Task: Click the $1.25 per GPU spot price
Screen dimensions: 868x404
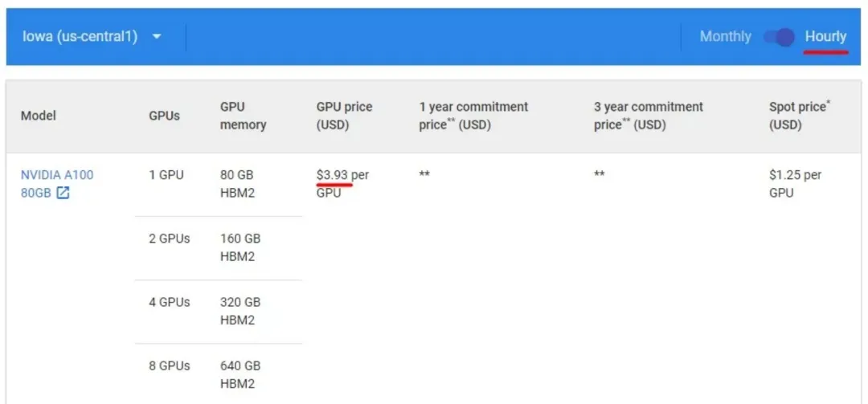Action: [796, 184]
